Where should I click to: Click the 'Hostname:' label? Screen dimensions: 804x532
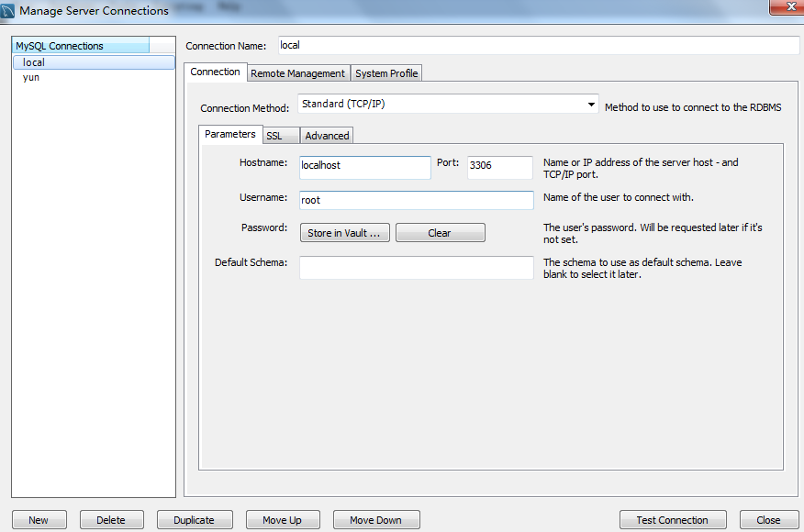tap(263, 162)
